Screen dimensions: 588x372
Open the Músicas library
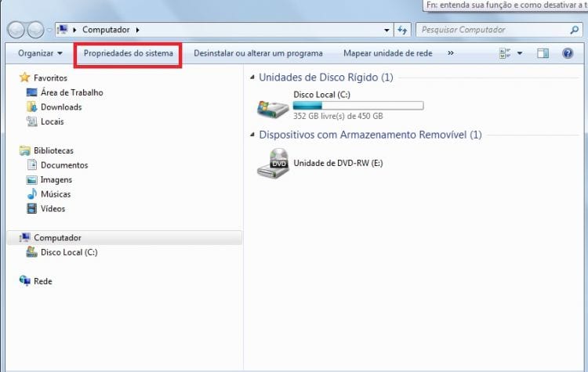pos(56,194)
